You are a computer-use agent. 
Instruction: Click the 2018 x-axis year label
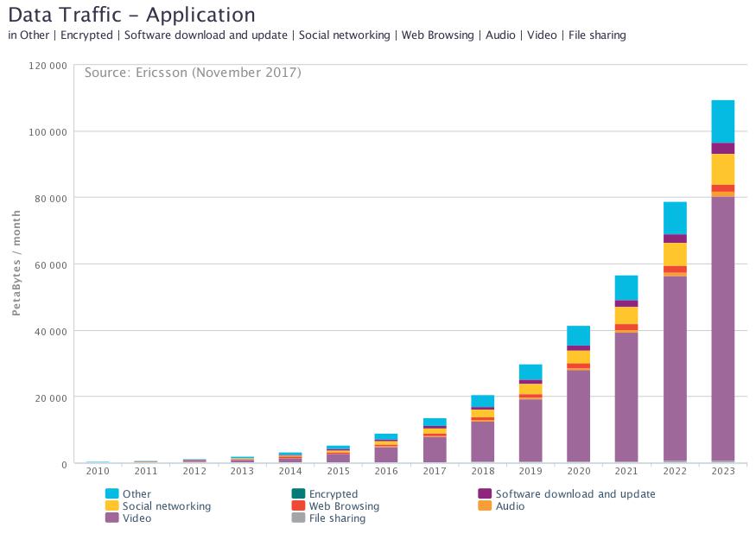(x=482, y=472)
